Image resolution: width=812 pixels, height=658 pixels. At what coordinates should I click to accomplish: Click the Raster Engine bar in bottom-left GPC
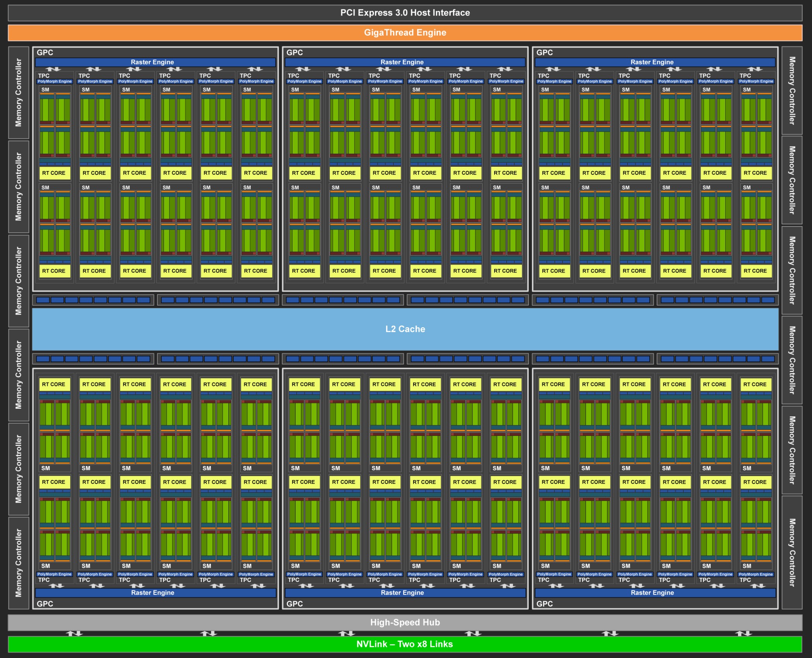(155, 592)
